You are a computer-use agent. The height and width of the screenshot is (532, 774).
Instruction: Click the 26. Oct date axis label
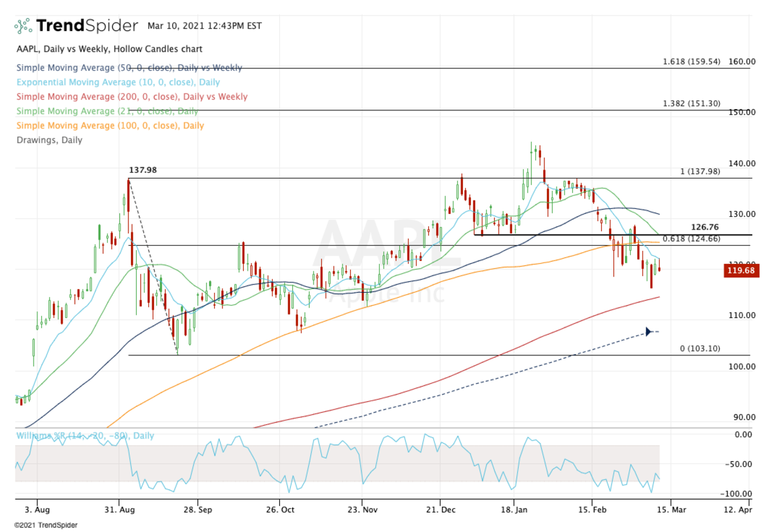[279, 508]
